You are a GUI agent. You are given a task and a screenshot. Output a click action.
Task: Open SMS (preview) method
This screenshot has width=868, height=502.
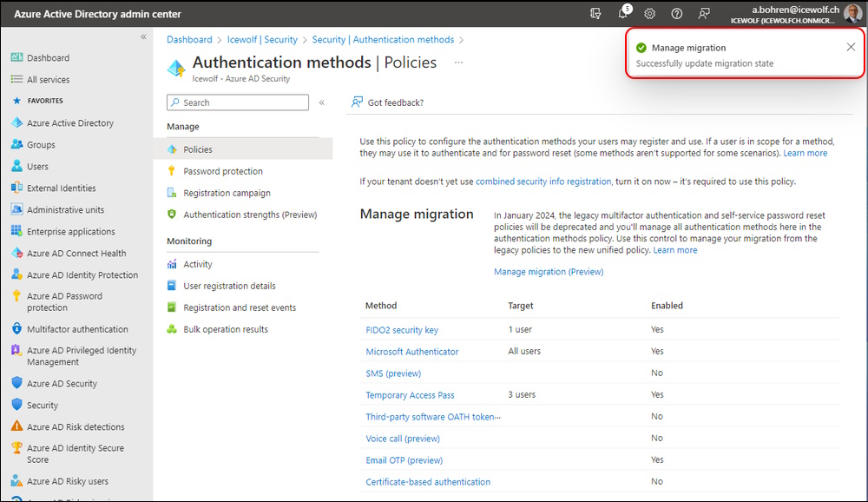click(393, 373)
